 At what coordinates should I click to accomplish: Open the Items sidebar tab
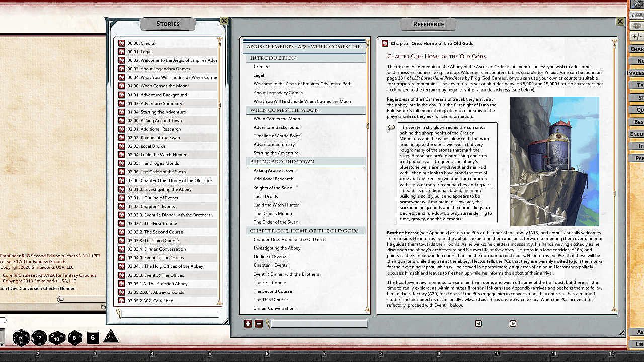(x=637, y=146)
